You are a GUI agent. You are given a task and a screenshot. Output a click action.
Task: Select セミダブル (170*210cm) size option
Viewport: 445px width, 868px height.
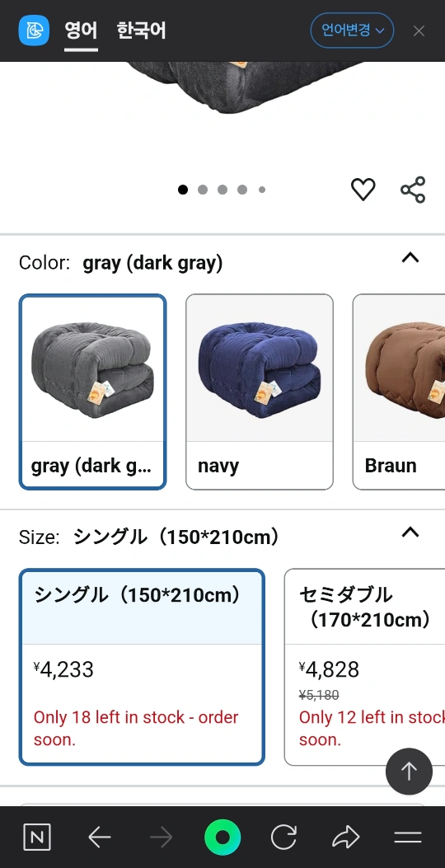365,667
